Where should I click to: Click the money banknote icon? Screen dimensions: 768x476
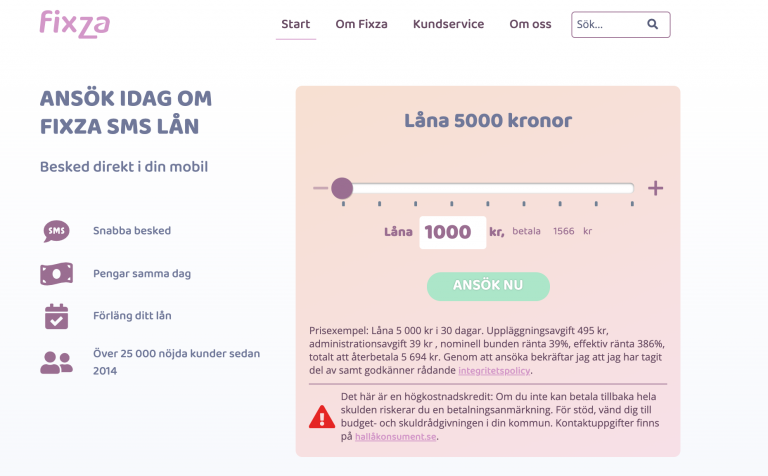pyautogui.click(x=57, y=273)
